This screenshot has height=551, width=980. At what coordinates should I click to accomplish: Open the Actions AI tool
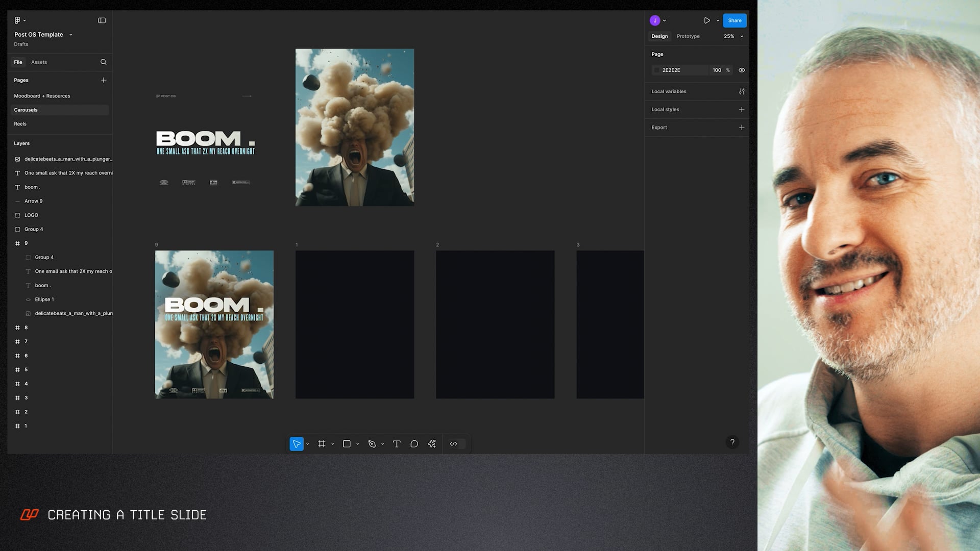pyautogui.click(x=432, y=444)
